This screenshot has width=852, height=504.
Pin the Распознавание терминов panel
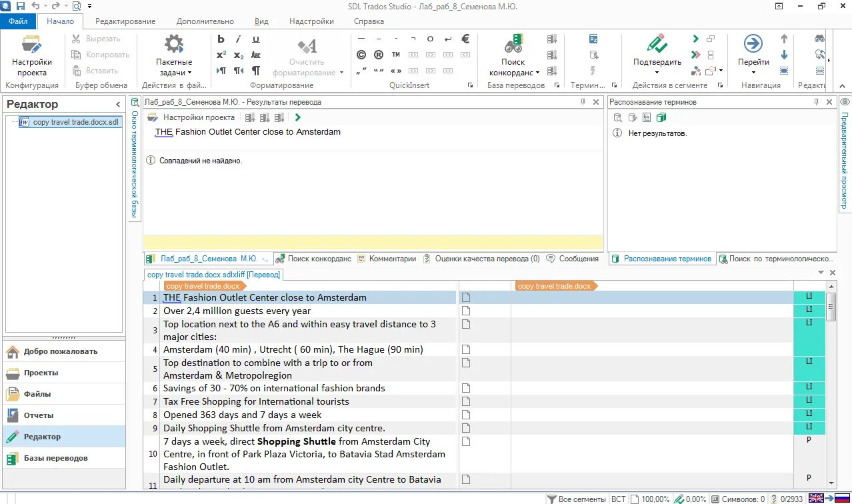click(x=816, y=102)
